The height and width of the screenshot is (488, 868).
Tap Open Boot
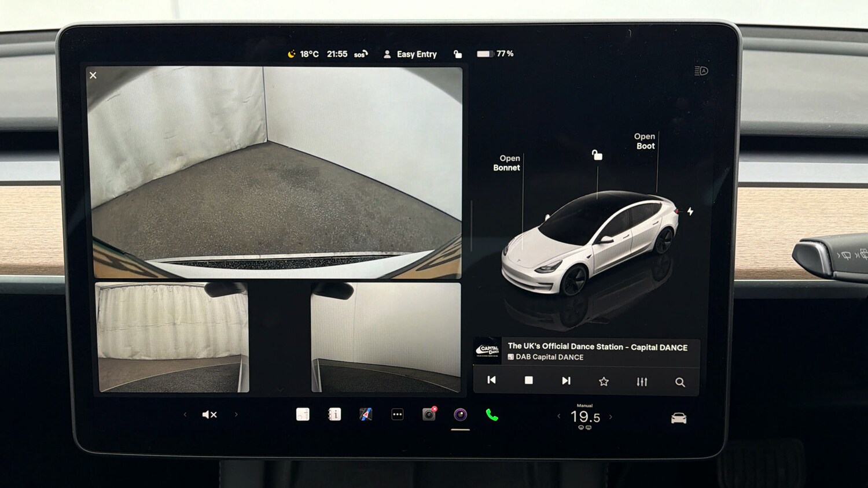click(645, 141)
